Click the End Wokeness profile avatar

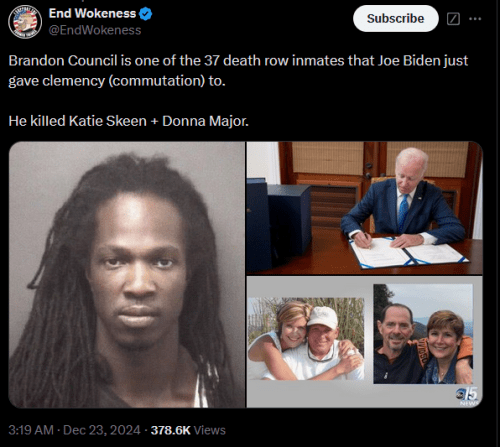pos(25,22)
